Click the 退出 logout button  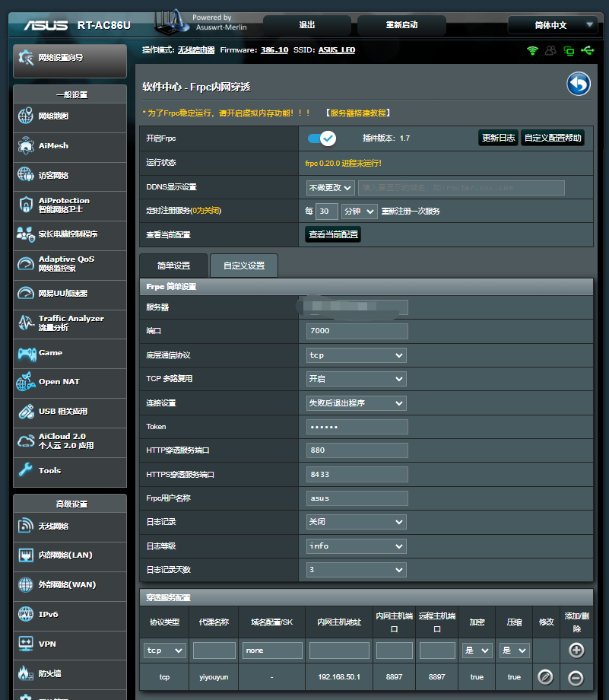click(307, 25)
